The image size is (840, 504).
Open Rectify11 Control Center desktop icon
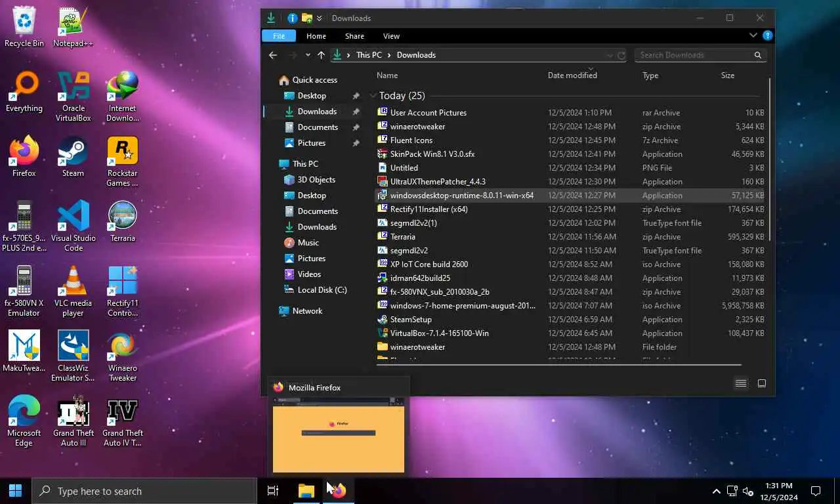[123, 291]
